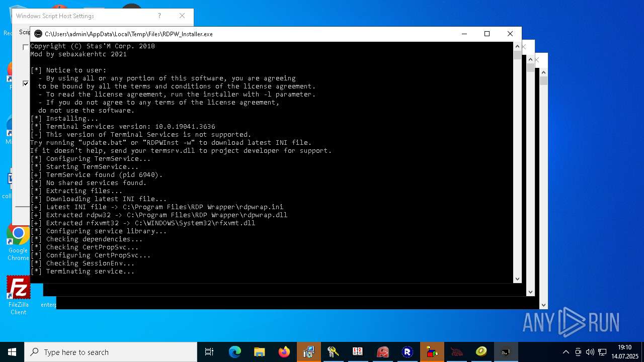Click down arrow on rearmost background window scrollbar
The image size is (644, 362).
point(543,305)
